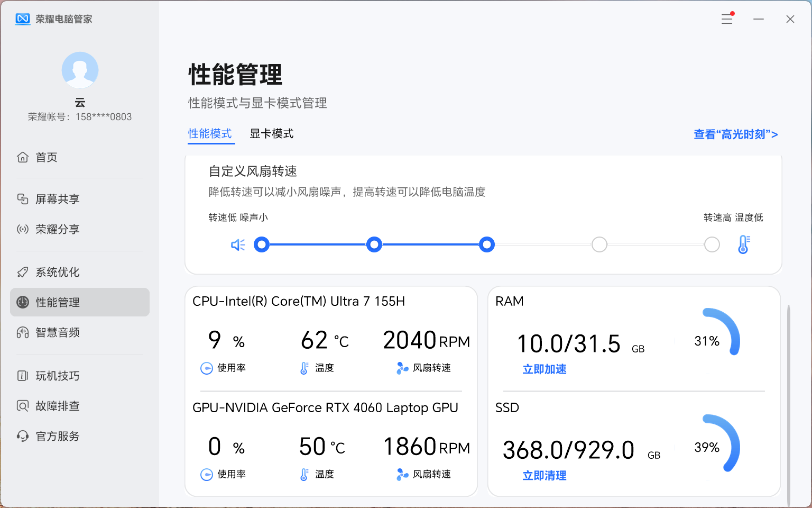This screenshot has height=508, width=812.
Task: Click the CPU 温度 thermometer icon
Action: [304, 368]
